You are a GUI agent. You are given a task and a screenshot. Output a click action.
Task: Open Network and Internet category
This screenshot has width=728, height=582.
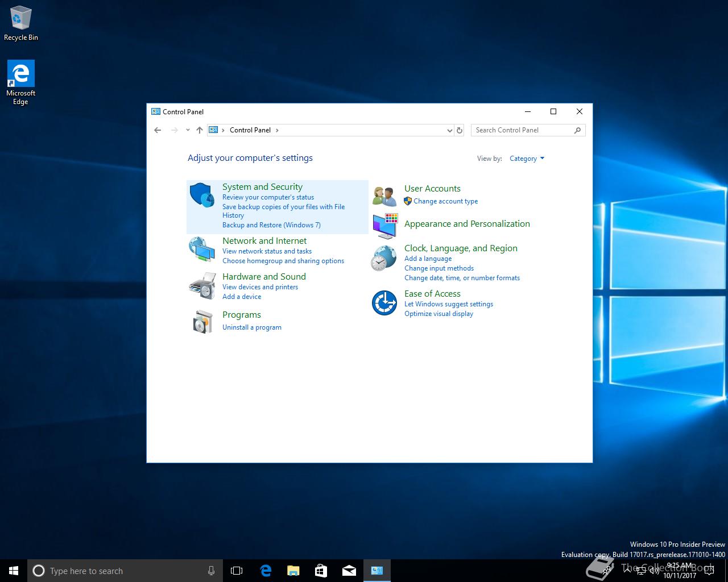264,241
